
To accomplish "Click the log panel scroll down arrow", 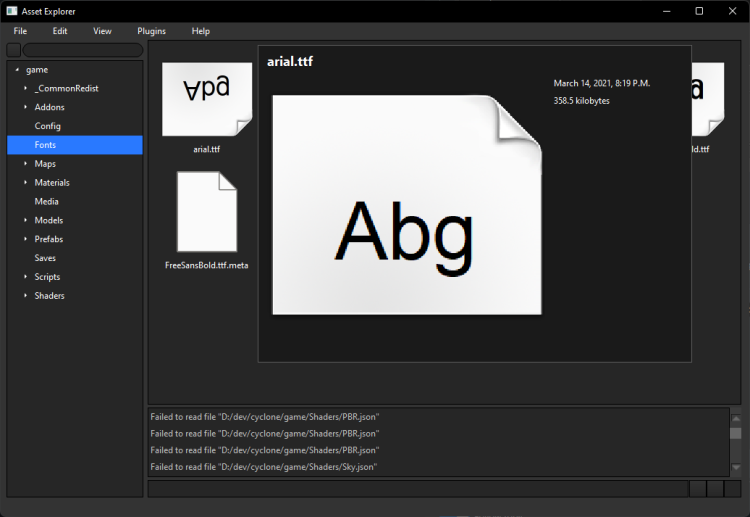I will click(736, 467).
